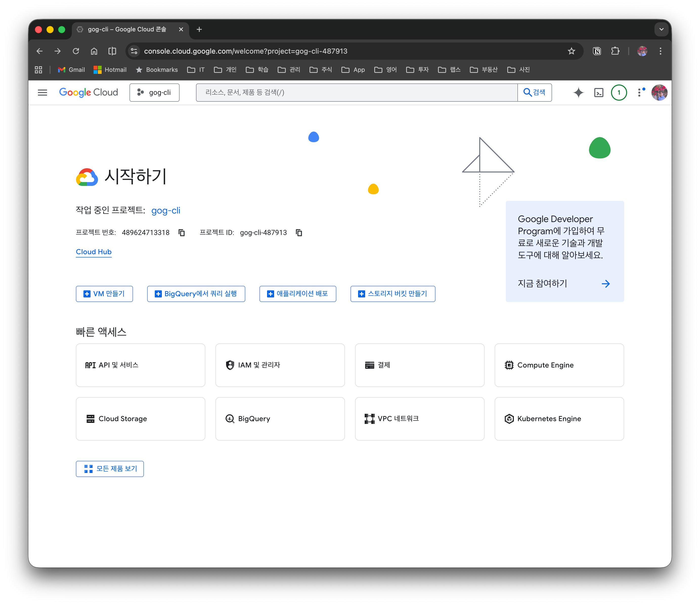Open the Cloud Hub link
700x605 pixels.
(94, 252)
